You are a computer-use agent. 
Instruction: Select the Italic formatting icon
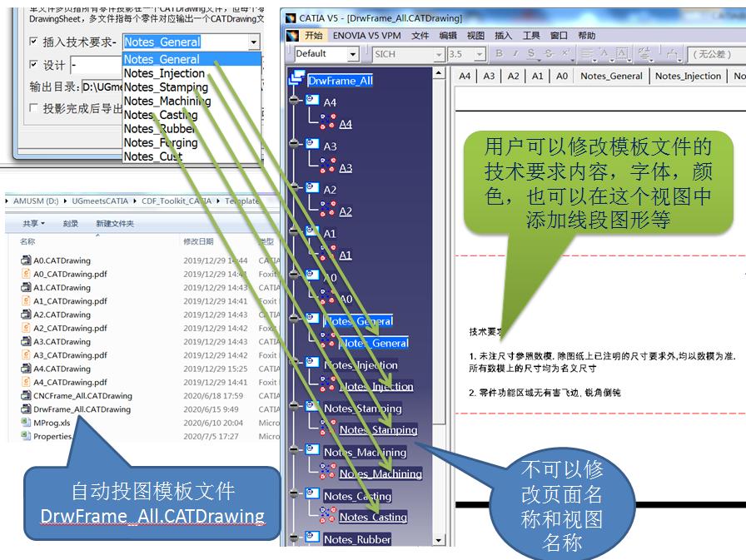(515, 53)
